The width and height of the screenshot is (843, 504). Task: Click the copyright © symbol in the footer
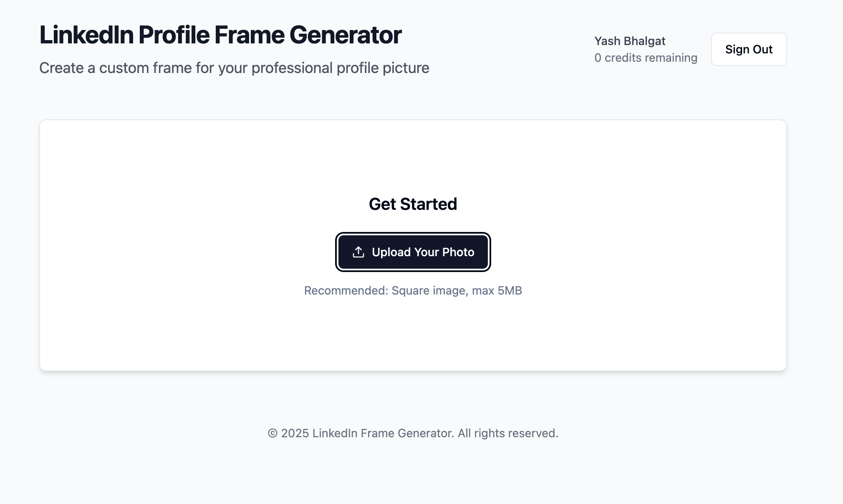tap(273, 433)
